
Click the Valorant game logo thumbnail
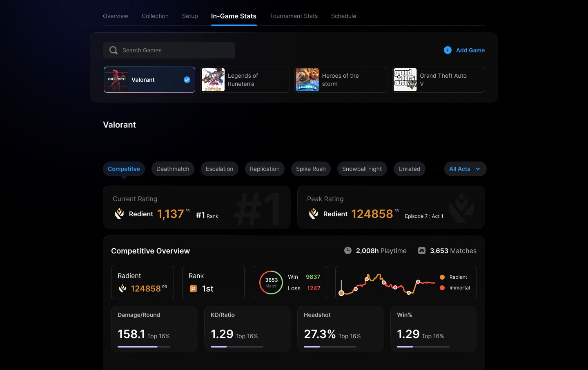click(117, 80)
